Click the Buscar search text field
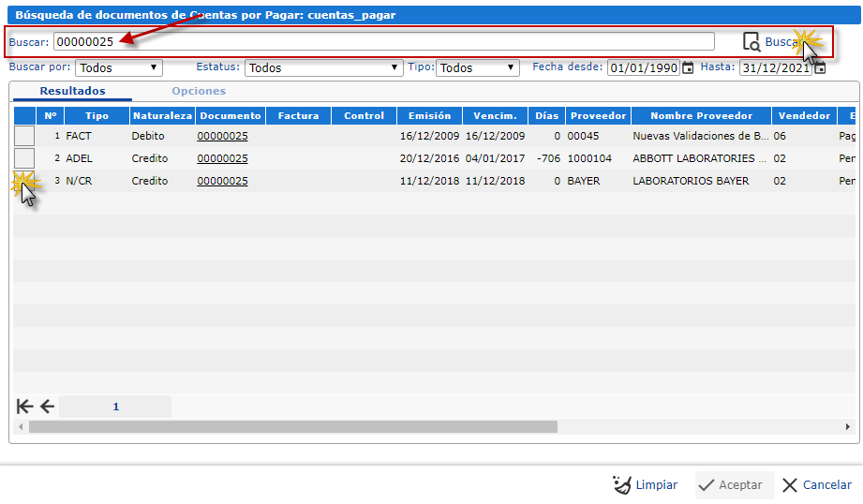Viewport: 863px width, 504px height. [x=383, y=42]
